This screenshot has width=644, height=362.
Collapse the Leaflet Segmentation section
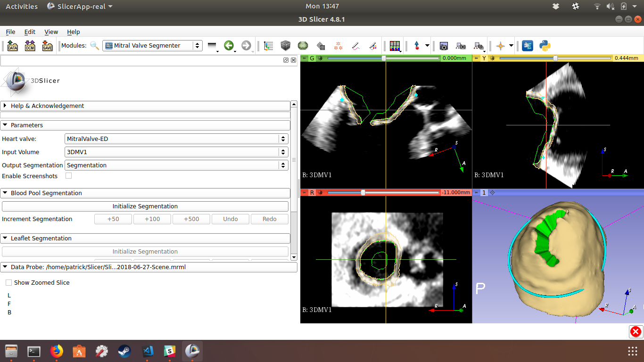pyautogui.click(x=145, y=239)
